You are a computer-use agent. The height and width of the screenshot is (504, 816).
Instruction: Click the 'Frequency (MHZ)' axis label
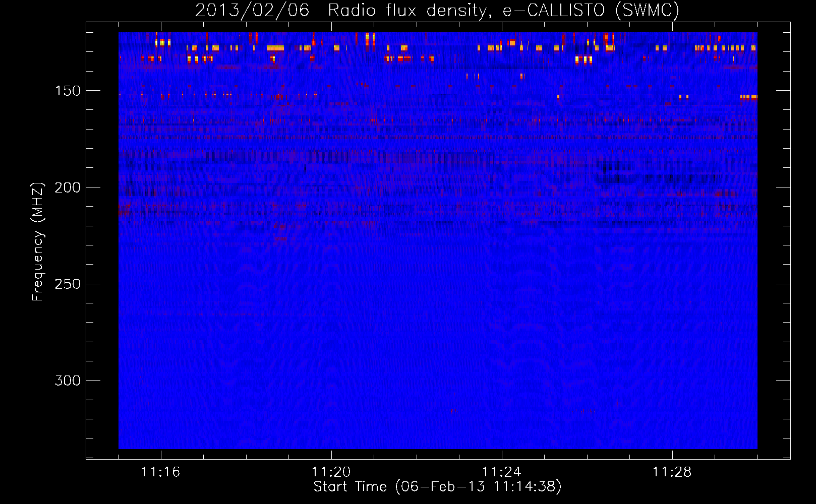tap(37, 241)
